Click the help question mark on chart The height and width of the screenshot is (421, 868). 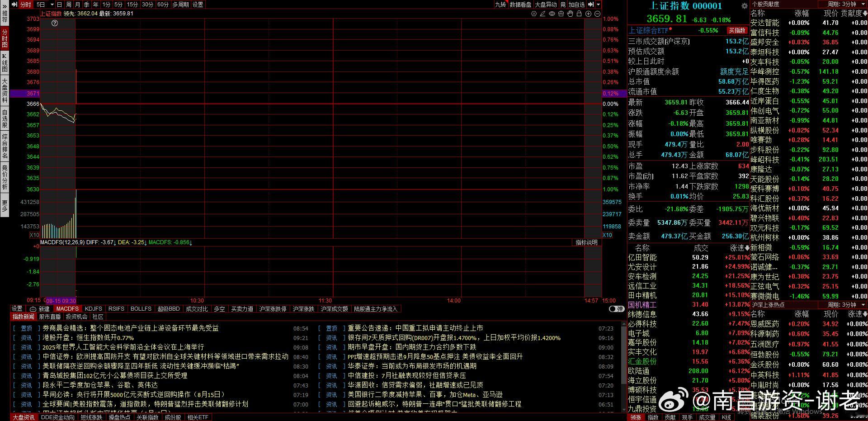[55, 23]
